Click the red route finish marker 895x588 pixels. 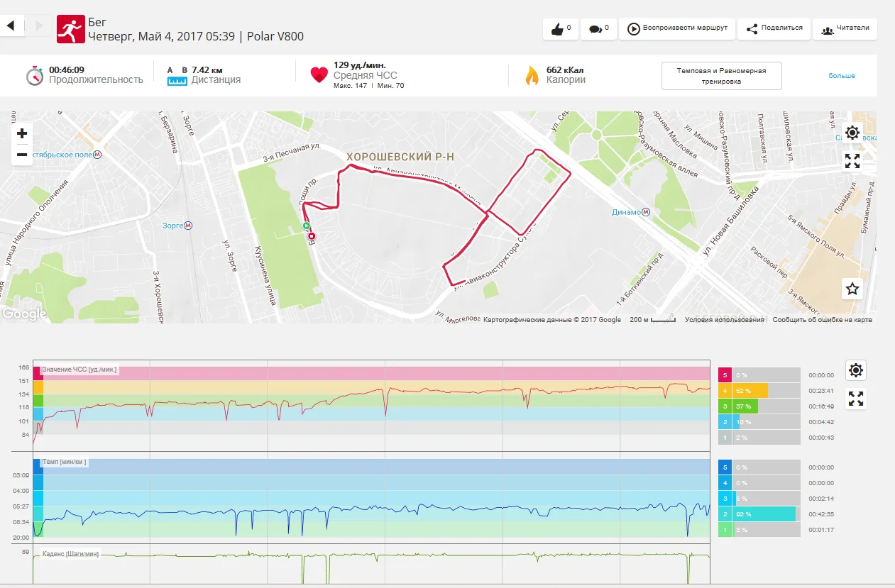pyautogui.click(x=312, y=236)
